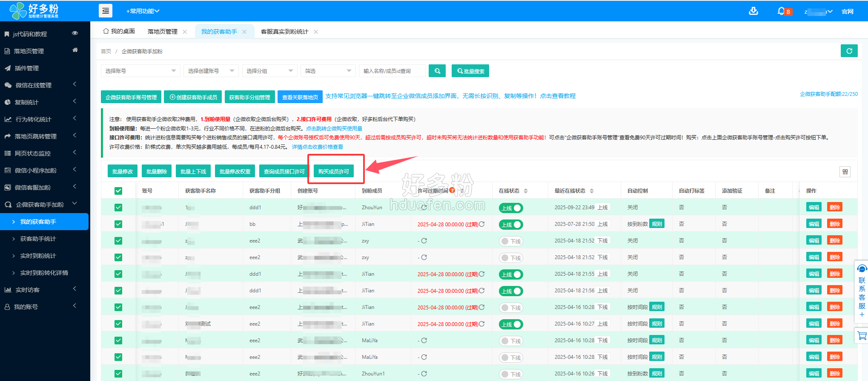Screen dimensions: 868x381
Task: Click the eye icon beside jsf代码和教程
Action: click(x=75, y=33)
